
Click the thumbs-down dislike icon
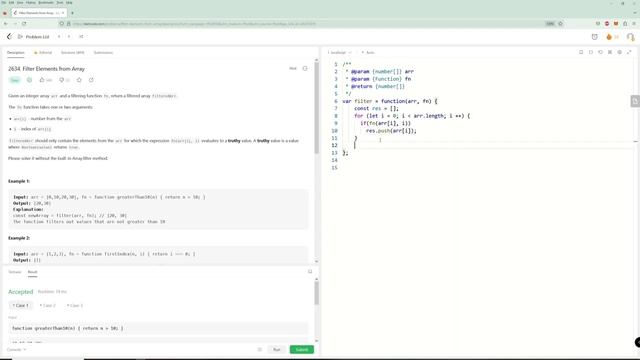coord(62,80)
